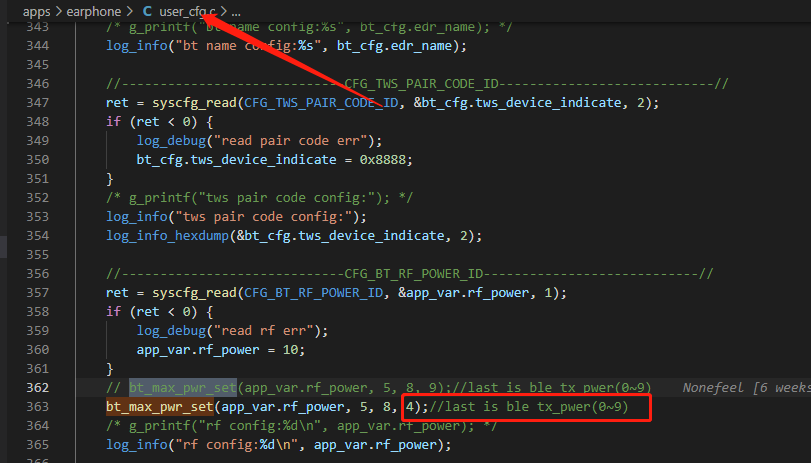
Task: Expand chevron after user_cfg.c in breadcrumb
Action: [x=223, y=11]
